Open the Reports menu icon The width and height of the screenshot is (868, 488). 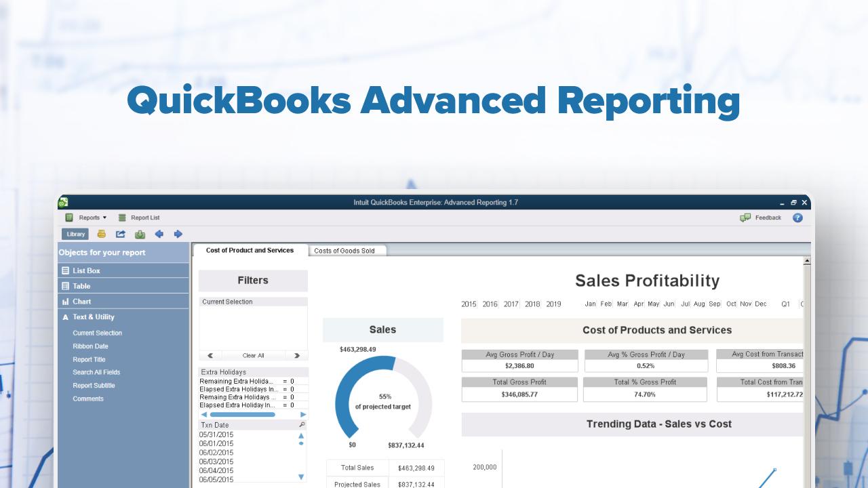(68, 217)
